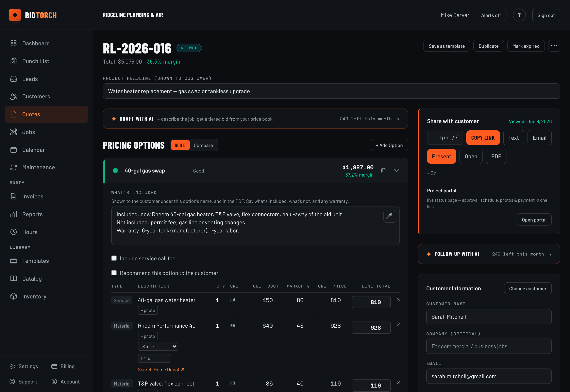
Task: Open Invoices under Money
Action: (46, 196)
